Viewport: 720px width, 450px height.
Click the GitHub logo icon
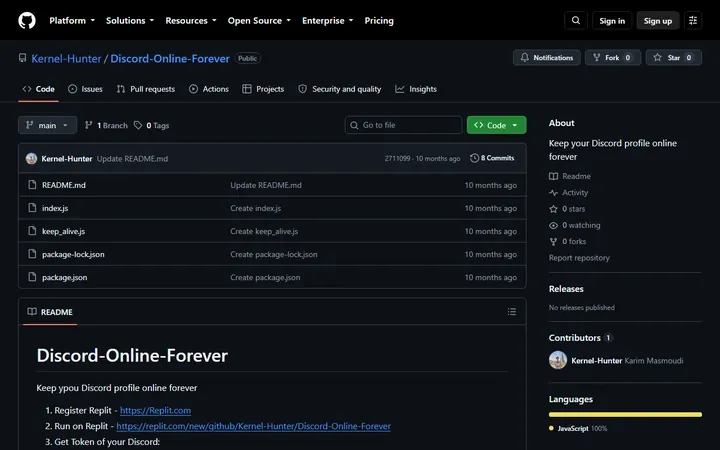27,21
